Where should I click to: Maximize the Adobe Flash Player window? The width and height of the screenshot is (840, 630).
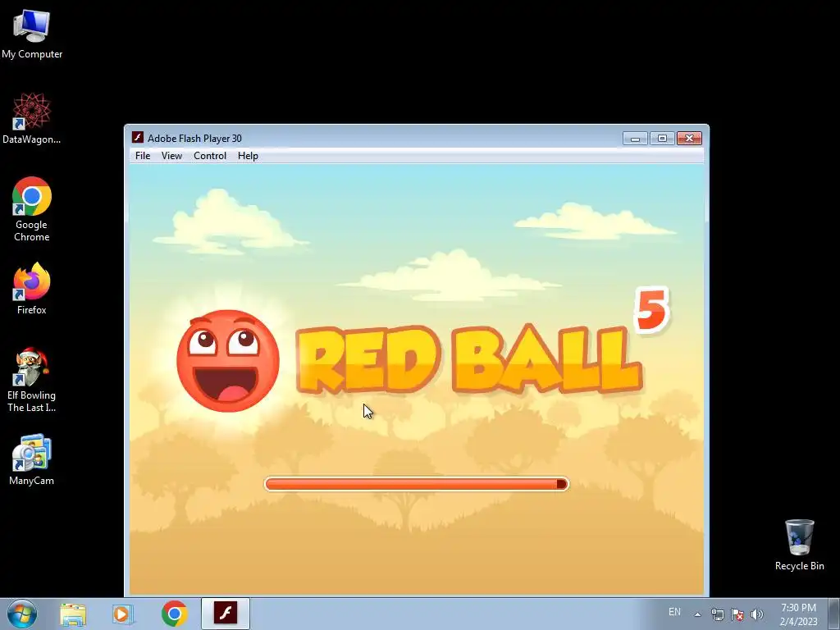pyautogui.click(x=662, y=138)
